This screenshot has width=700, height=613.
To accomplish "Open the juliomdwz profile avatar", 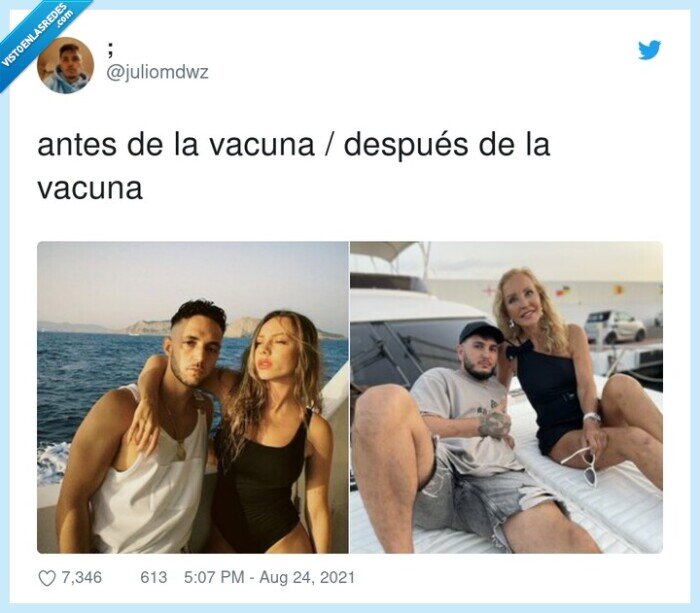I will 66,65.
